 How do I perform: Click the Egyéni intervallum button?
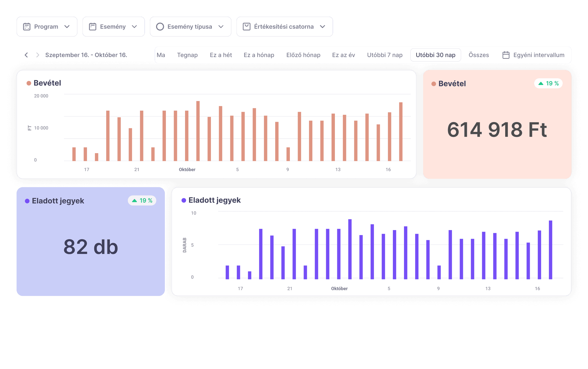click(539, 55)
